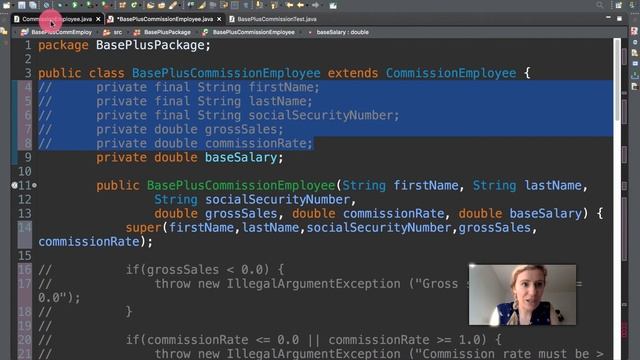Toggle Show Whitespace Characters icon
The image size is (640, 360).
(246, 5)
